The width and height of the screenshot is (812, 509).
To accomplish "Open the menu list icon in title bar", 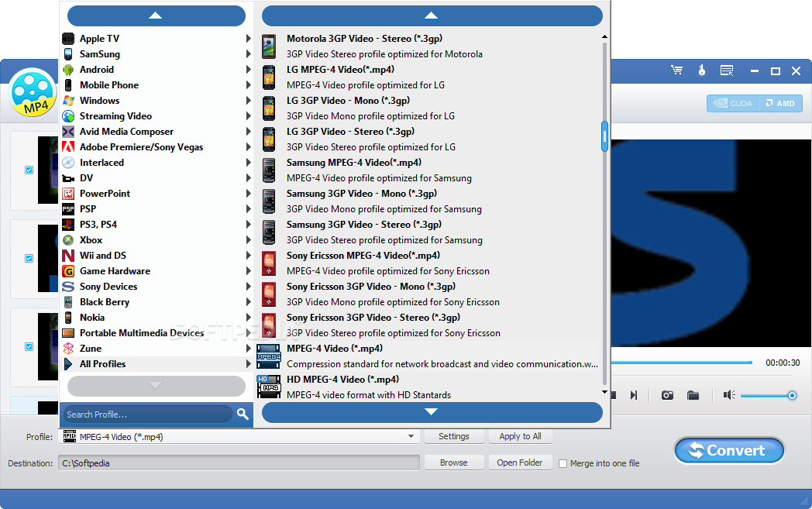I will point(727,71).
